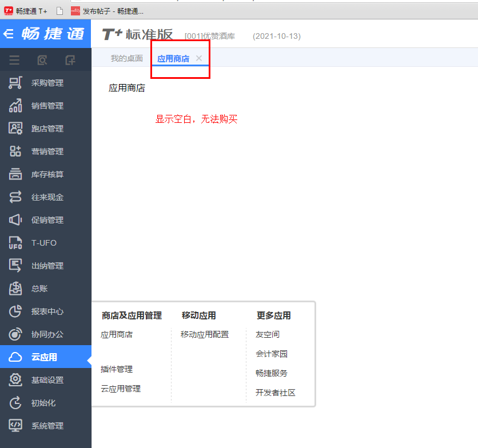Click the 更多应用 column heading

274,315
